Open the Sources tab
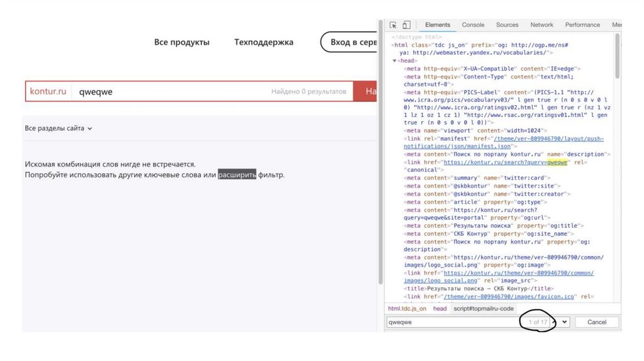The width and height of the screenshot is (644, 361). (x=507, y=25)
